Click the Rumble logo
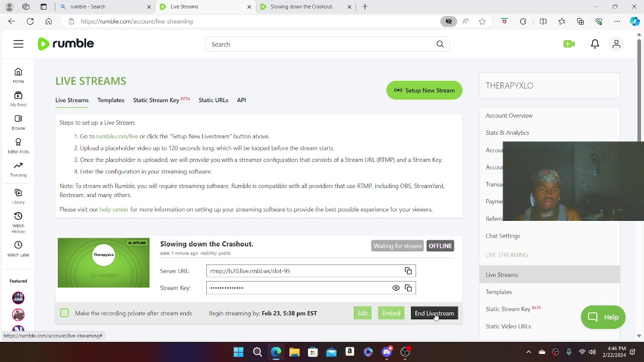The image size is (644, 362). [x=66, y=44]
